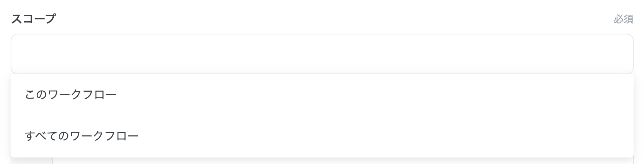Select the このワークフロー option
644x164 pixels.
tap(71, 95)
